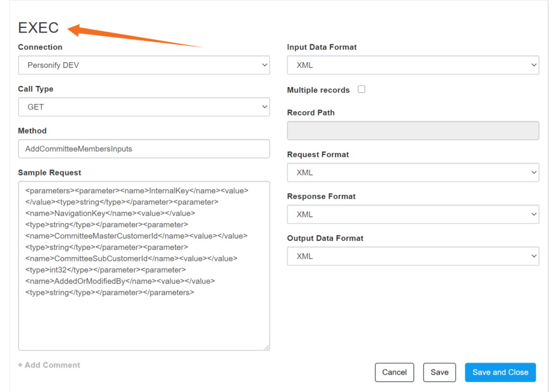This screenshot has height=392, width=559.
Task: Open the Call Type dropdown
Action: pos(144,107)
